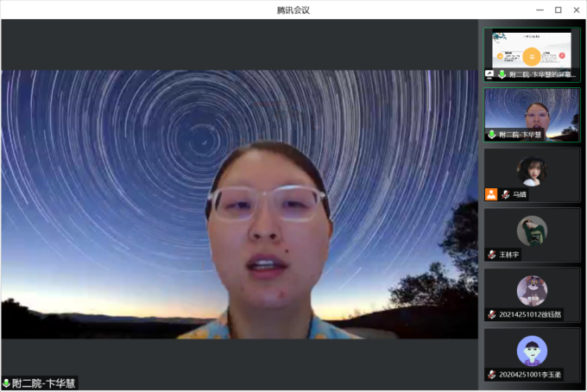587x392 pixels.
Task: Click the muted mic icon next to 20214251012徐钰然
Action: coord(491,314)
